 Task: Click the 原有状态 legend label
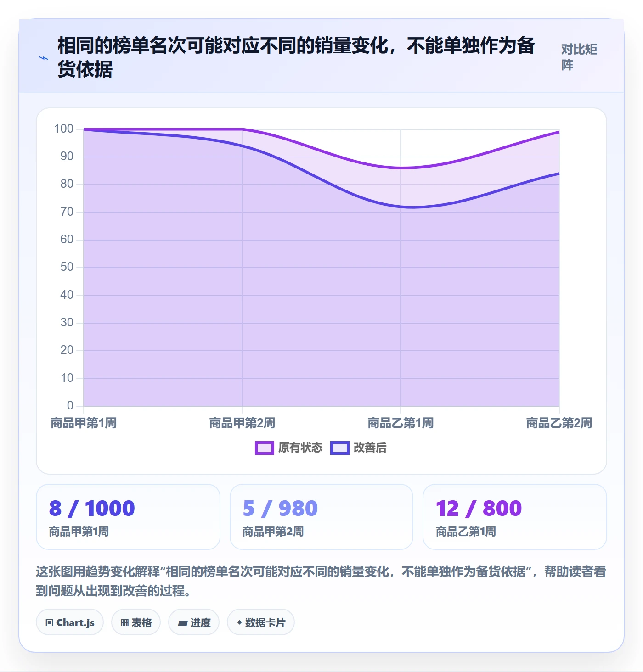(300, 448)
